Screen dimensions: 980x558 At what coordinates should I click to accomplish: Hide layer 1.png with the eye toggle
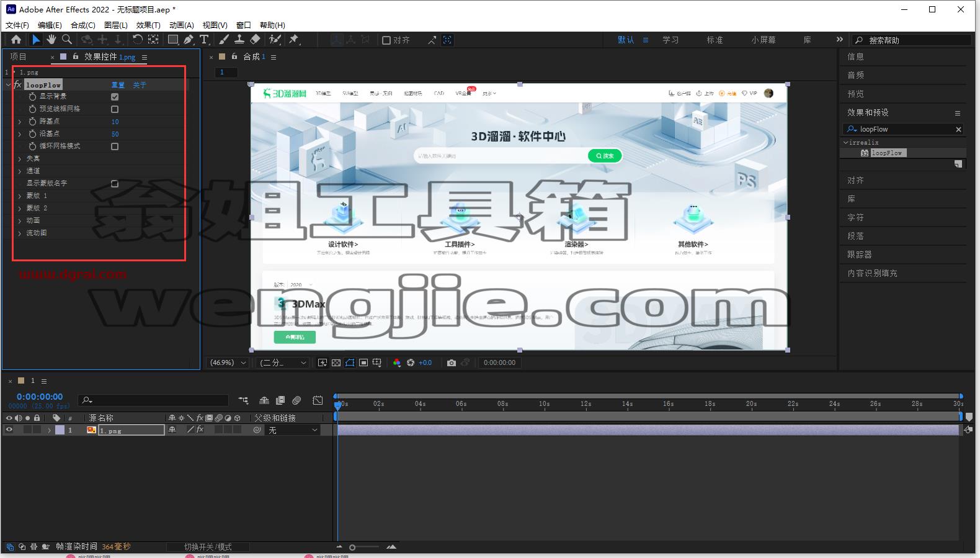(x=9, y=430)
